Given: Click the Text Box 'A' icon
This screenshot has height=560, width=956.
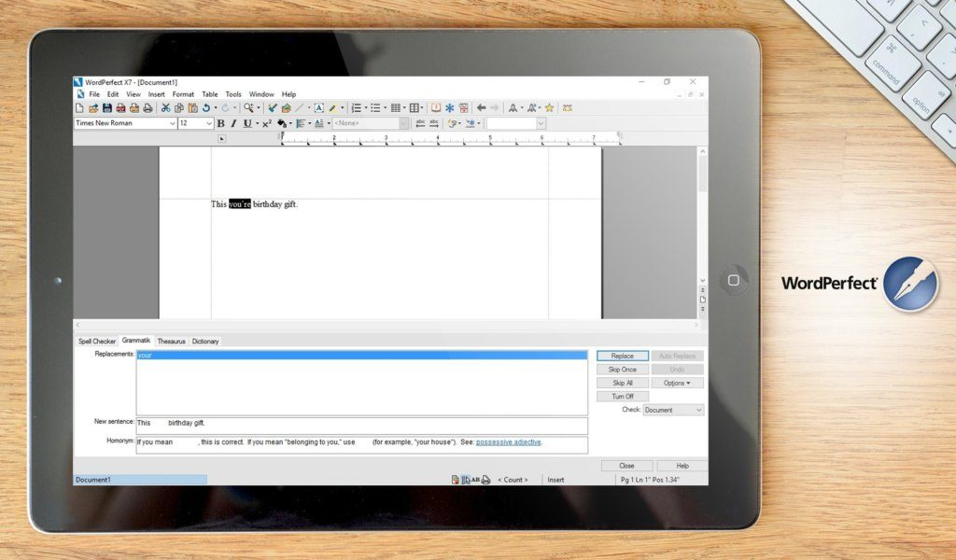Looking at the screenshot, I should click(x=319, y=108).
